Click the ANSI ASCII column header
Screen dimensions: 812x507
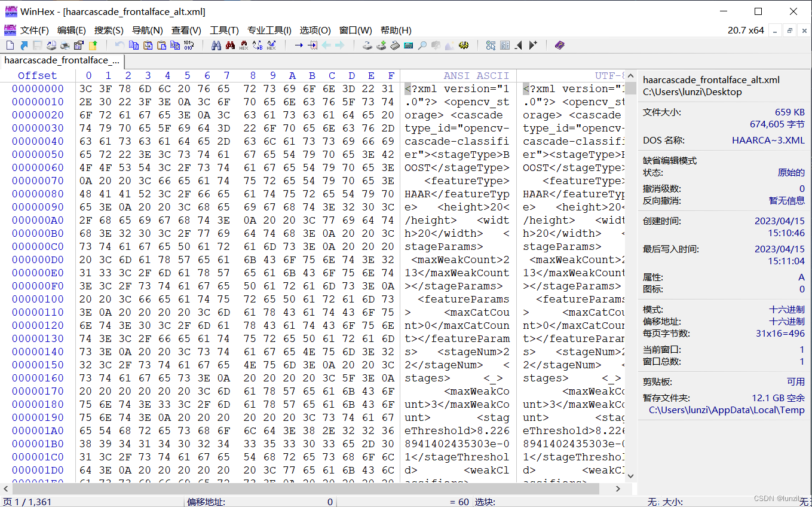476,75
